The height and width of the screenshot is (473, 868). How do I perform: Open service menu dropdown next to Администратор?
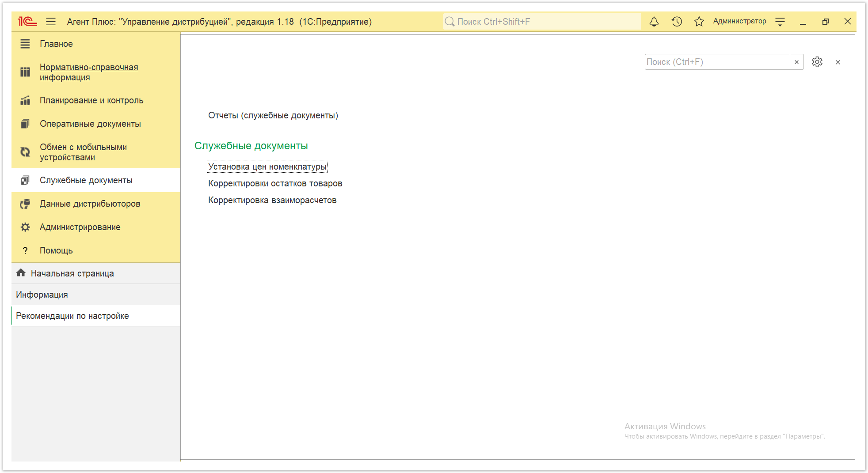780,22
